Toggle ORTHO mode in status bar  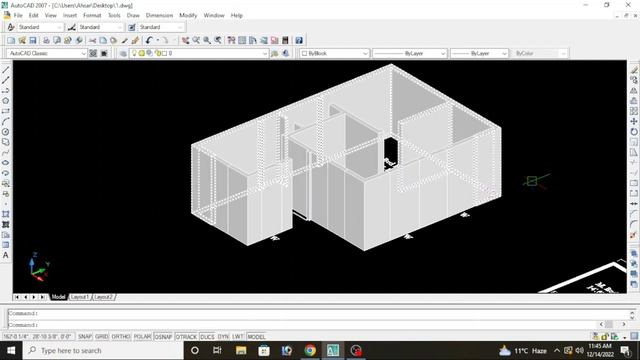[121, 337]
